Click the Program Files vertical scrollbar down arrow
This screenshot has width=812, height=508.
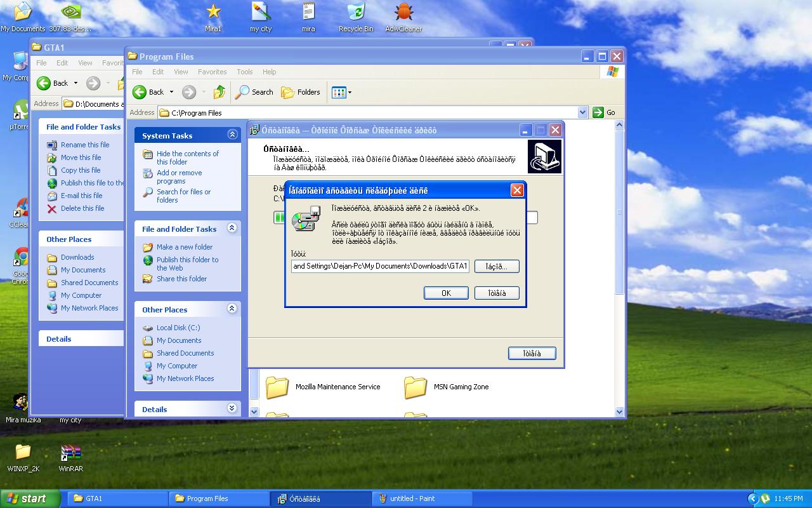pyautogui.click(x=620, y=411)
